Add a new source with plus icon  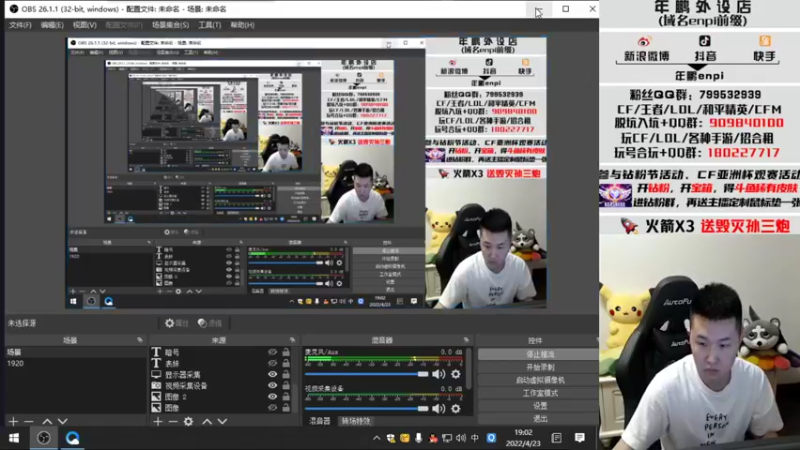158,421
